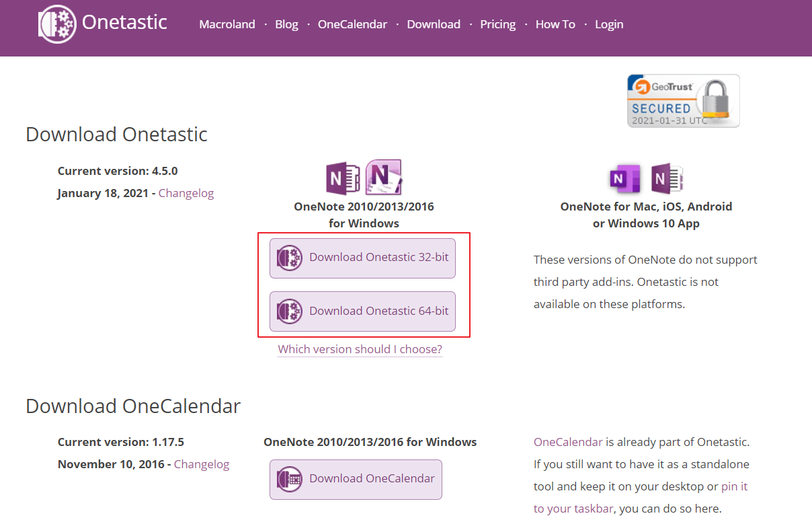This screenshot has height=520, width=812.
Task: Open the How To navigation link
Action: [x=555, y=24]
